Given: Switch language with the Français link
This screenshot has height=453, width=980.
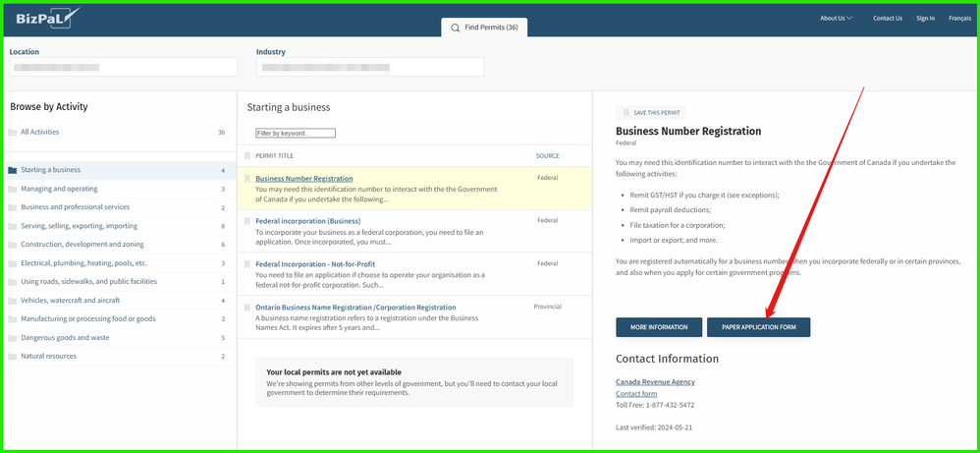Looking at the screenshot, I should pos(959,18).
